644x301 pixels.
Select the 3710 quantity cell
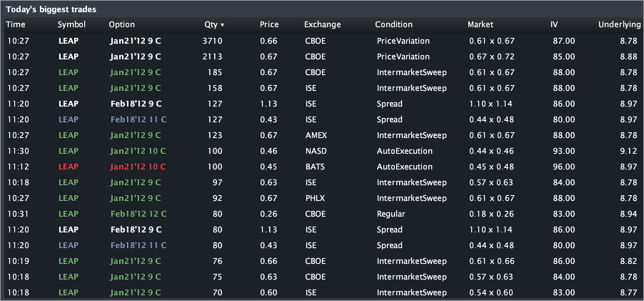213,41
